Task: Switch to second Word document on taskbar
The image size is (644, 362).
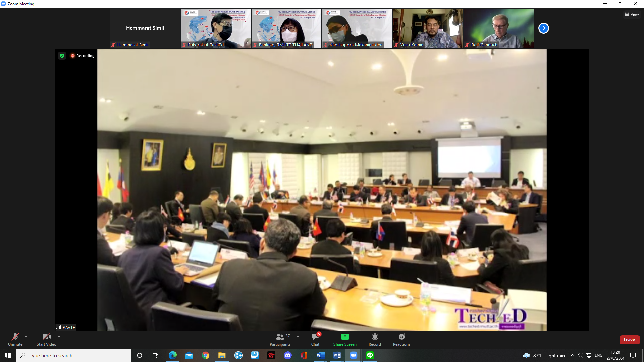Action: (337, 355)
